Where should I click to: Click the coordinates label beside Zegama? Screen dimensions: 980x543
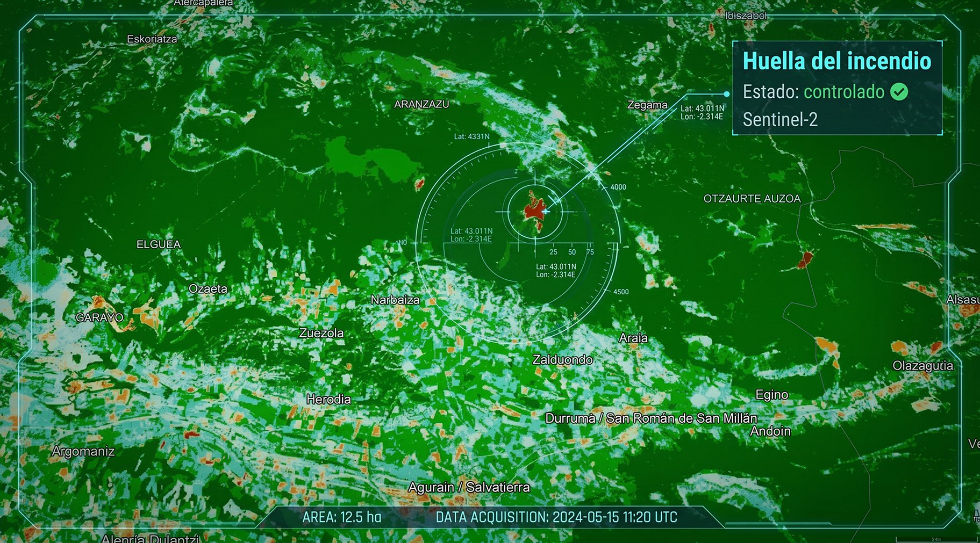702,112
